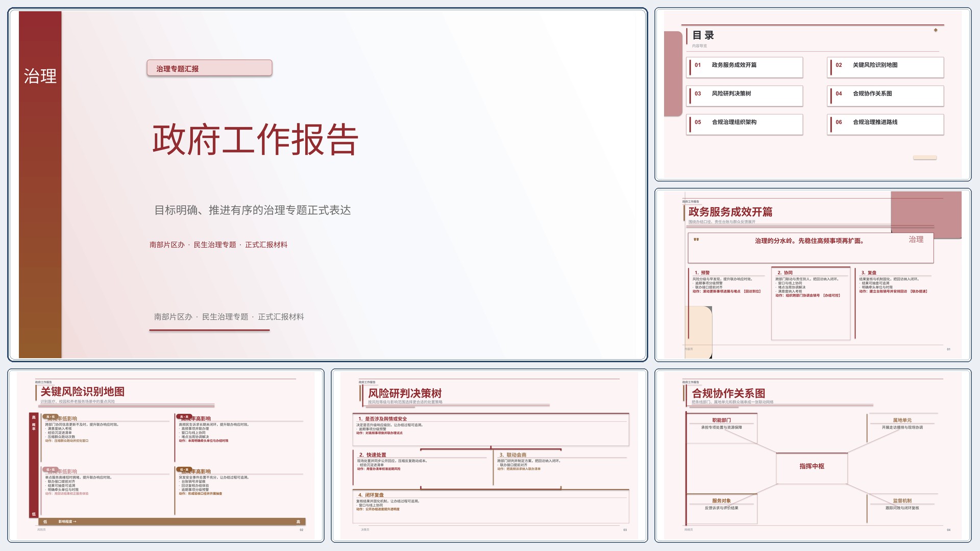The image size is (980, 551).
Task: Click contents entry 04 合规协作关系图
Action: [x=886, y=95]
